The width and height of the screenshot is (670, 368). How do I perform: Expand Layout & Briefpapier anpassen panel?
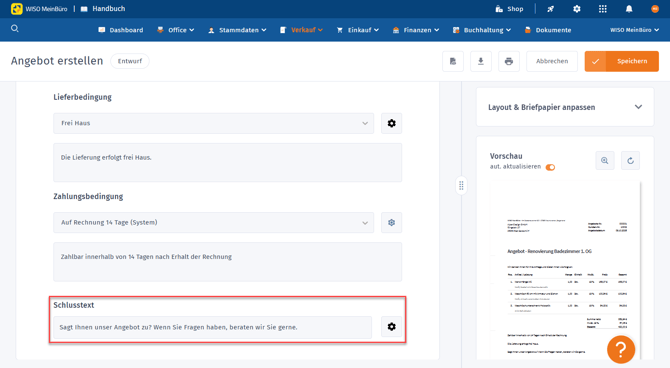pos(565,107)
